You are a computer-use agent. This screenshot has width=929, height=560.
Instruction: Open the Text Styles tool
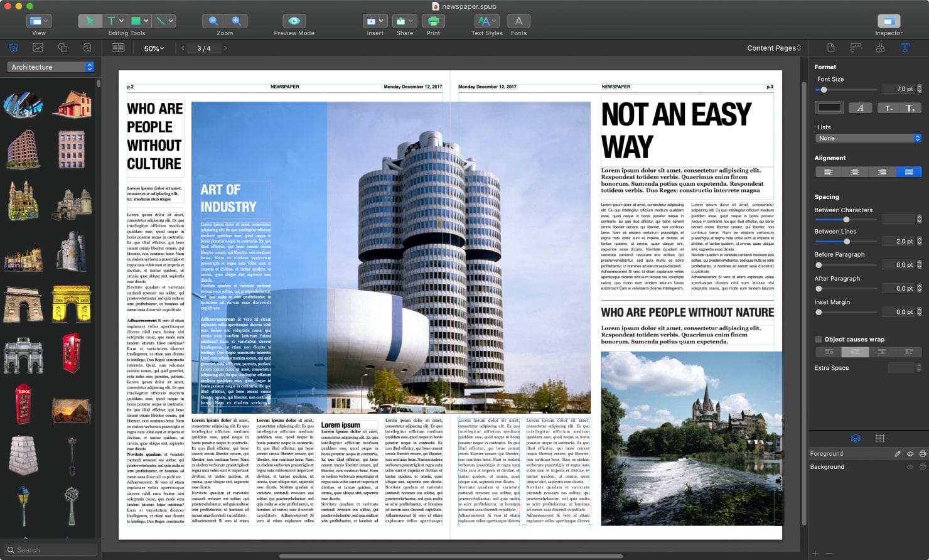point(486,21)
